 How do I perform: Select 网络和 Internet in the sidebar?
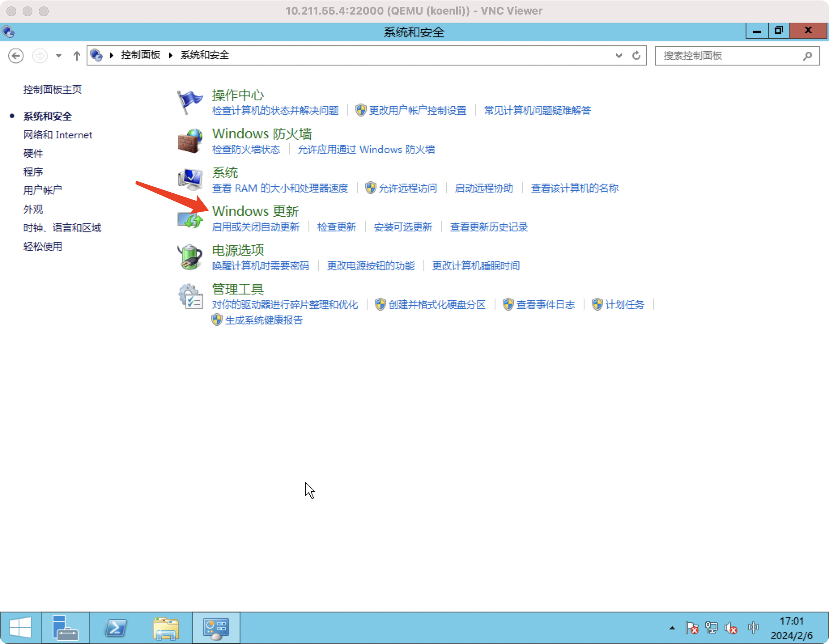pyautogui.click(x=57, y=135)
